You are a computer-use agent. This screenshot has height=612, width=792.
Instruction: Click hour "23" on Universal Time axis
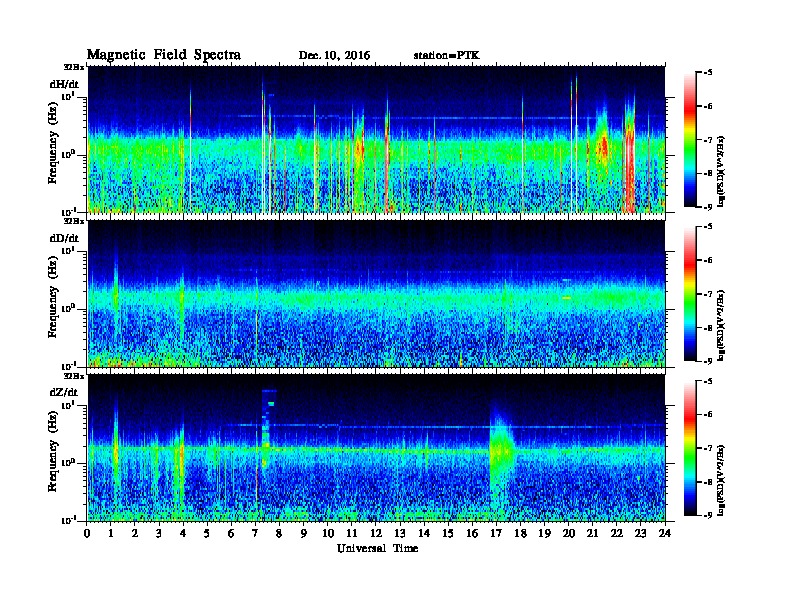641,533
